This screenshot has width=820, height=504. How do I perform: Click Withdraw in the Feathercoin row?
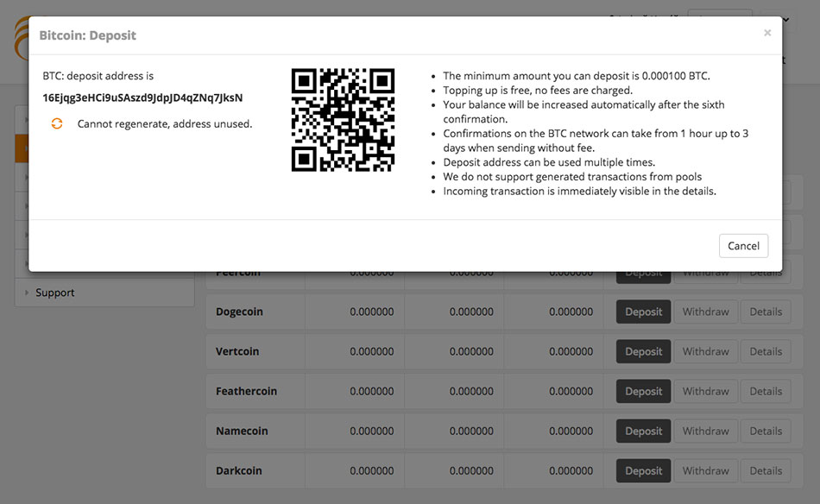tap(705, 391)
